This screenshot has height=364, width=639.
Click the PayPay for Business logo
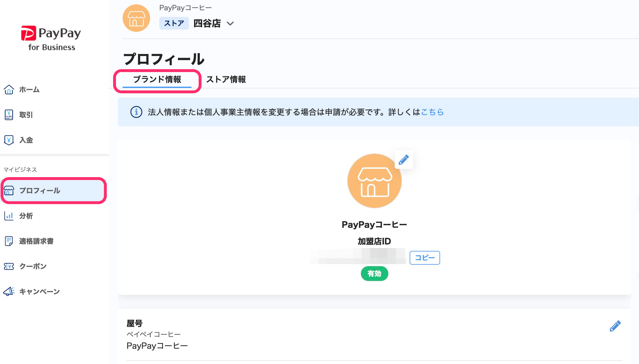(51, 39)
